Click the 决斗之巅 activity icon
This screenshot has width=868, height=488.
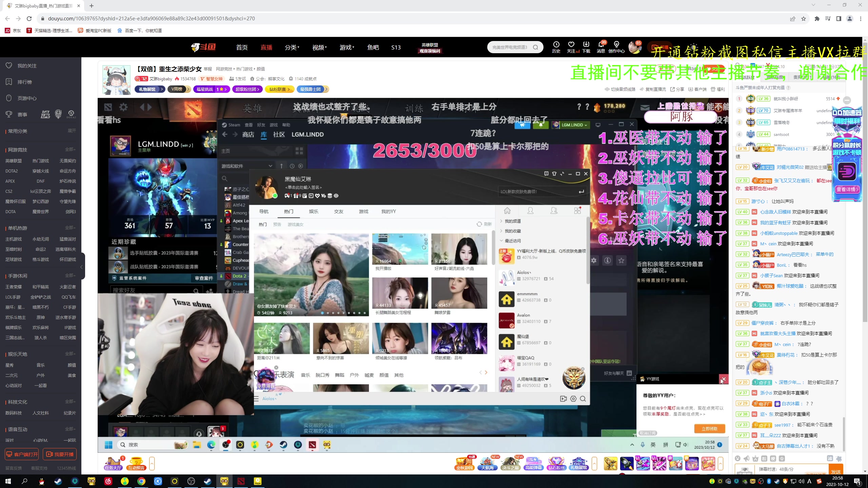coord(511,463)
